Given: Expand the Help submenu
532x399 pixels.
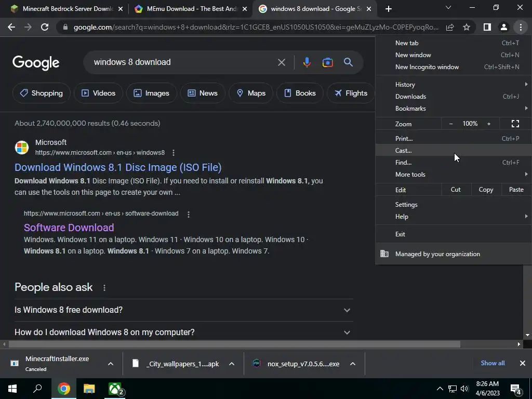Looking at the screenshot, I should (454, 217).
